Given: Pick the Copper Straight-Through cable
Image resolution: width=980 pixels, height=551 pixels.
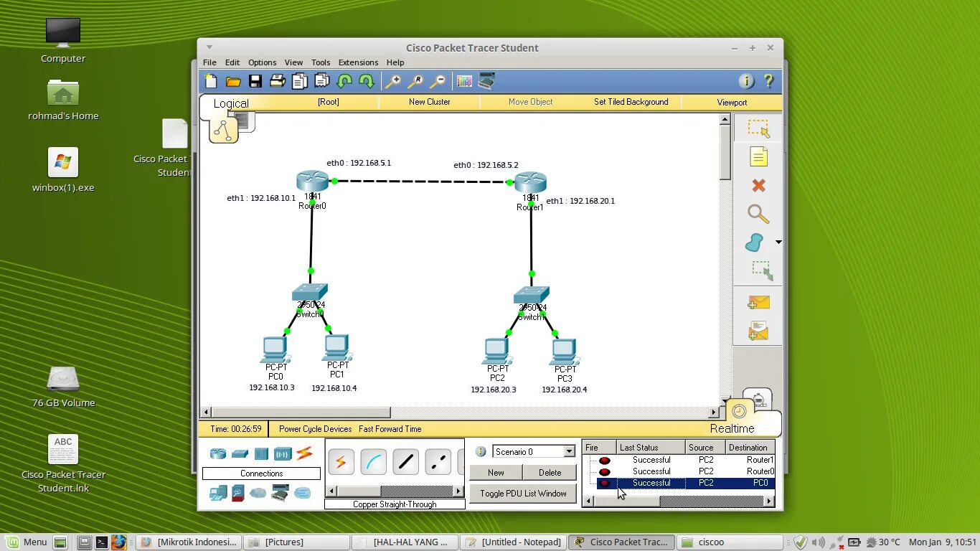Looking at the screenshot, I should [x=405, y=462].
